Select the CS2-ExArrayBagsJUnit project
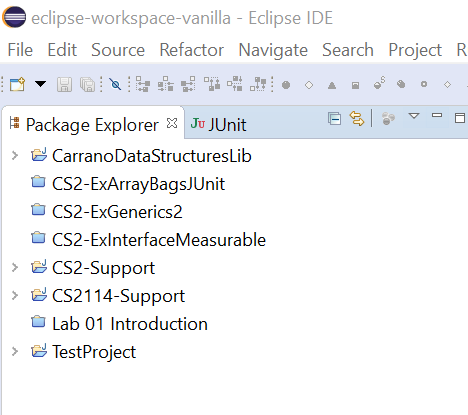The width and height of the screenshot is (468, 415). click(x=138, y=184)
